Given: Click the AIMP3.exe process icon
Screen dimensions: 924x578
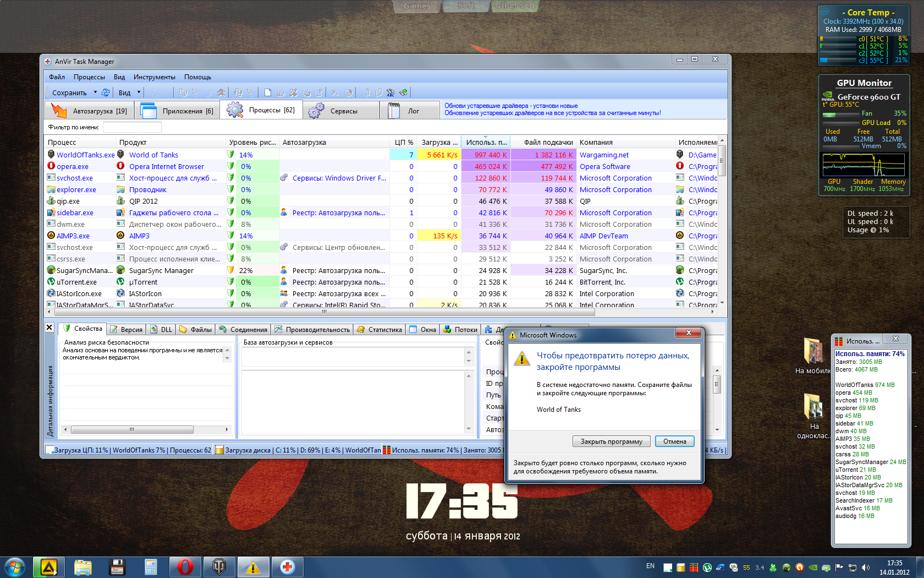Looking at the screenshot, I should [x=51, y=236].
